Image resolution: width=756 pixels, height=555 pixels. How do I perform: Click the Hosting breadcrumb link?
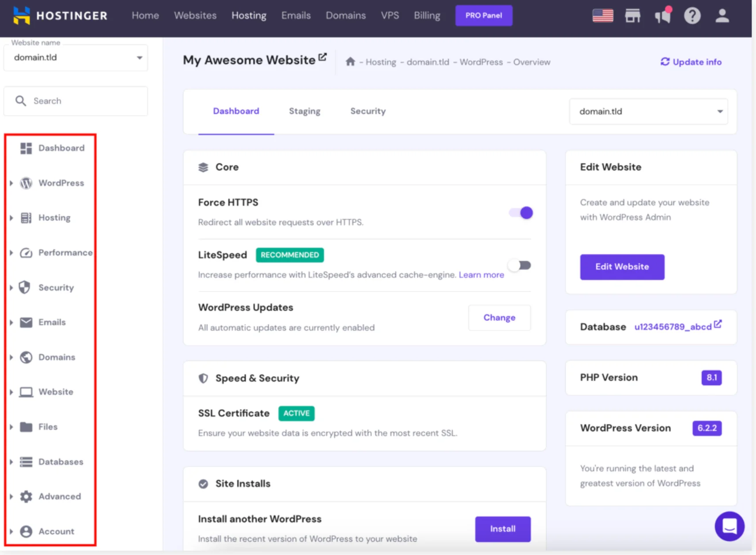click(x=381, y=62)
